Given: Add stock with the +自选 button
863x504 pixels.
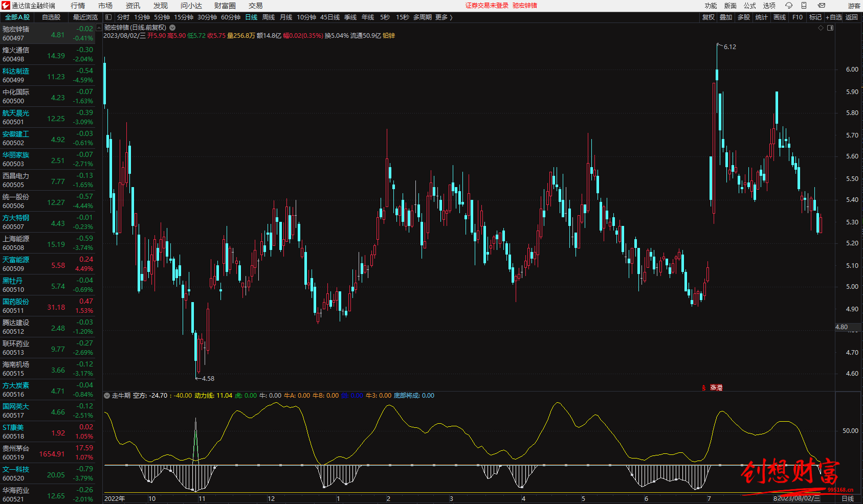Looking at the screenshot, I should [834, 17].
